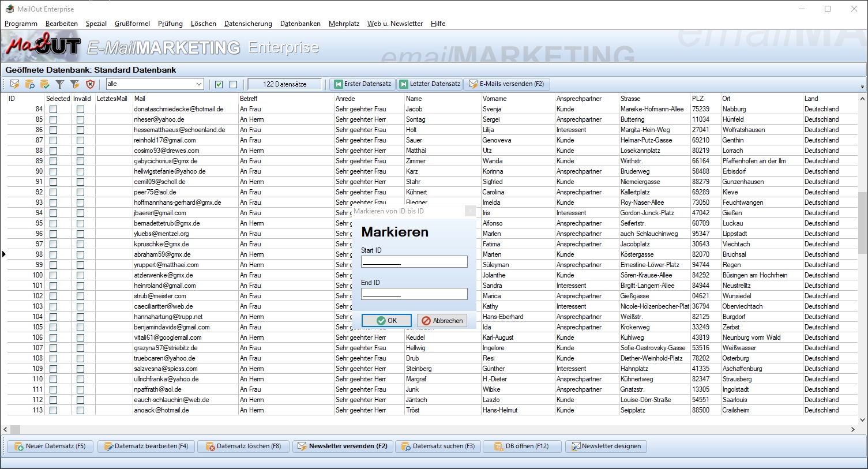Click the database checkmark icon in toolbar

[45, 84]
